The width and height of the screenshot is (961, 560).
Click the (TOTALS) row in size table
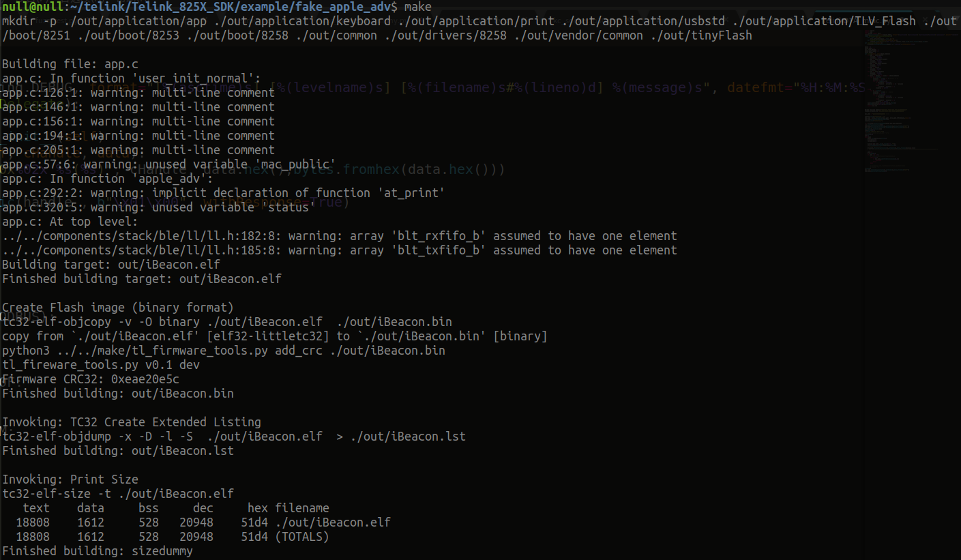(x=301, y=537)
